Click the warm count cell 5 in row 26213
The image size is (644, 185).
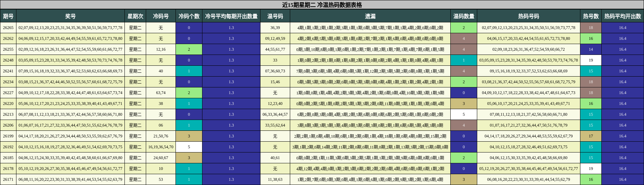tap(464, 114)
